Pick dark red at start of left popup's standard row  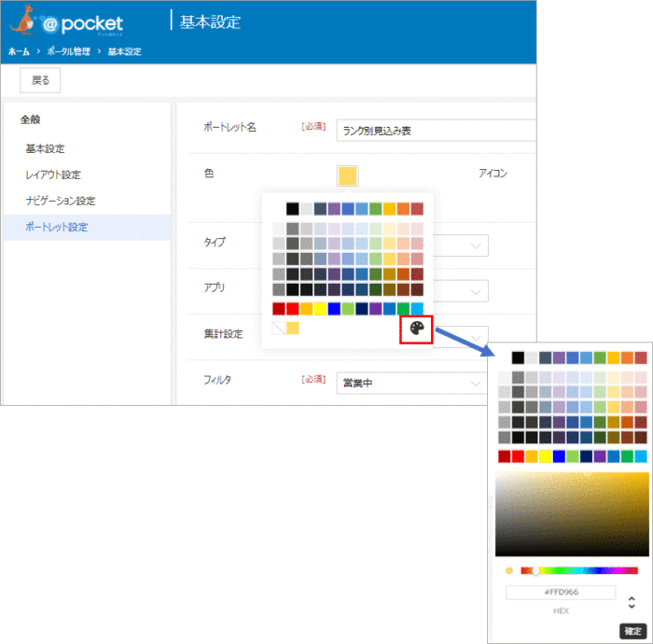(279, 309)
